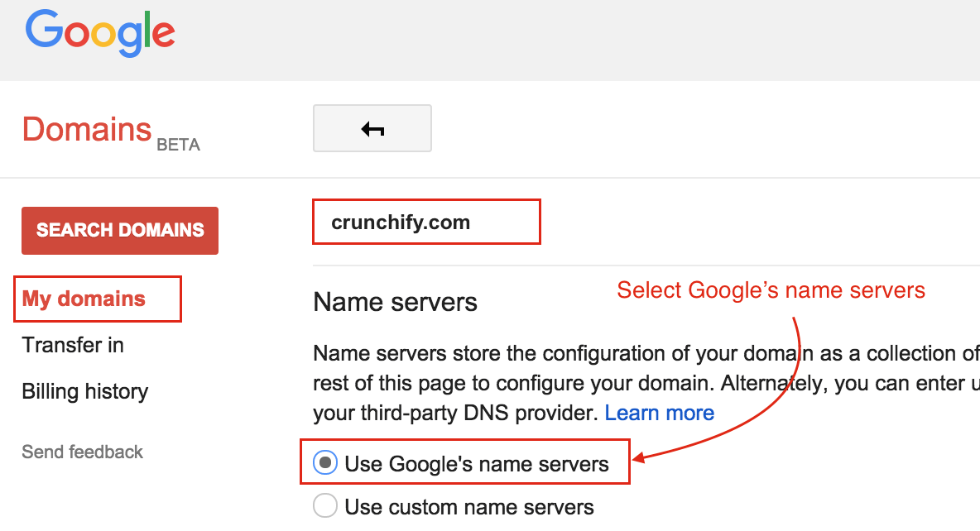Click the back arrow button
The height and width of the screenshot is (531, 980).
pyautogui.click(x=372, y=128)
